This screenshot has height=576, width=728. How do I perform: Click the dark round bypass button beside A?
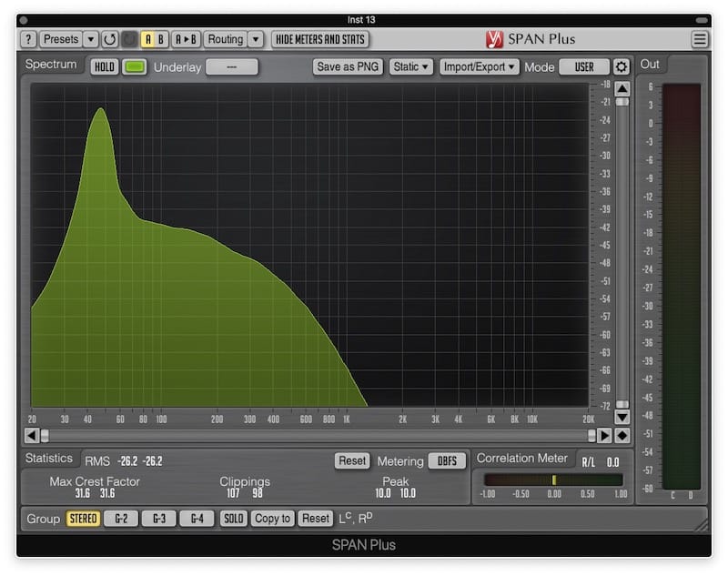[129, 39]
